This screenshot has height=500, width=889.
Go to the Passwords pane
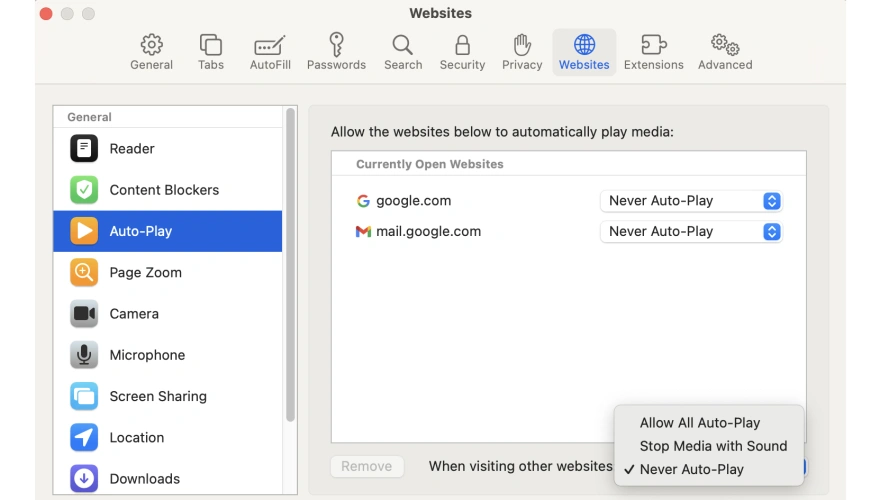point(336,52)
